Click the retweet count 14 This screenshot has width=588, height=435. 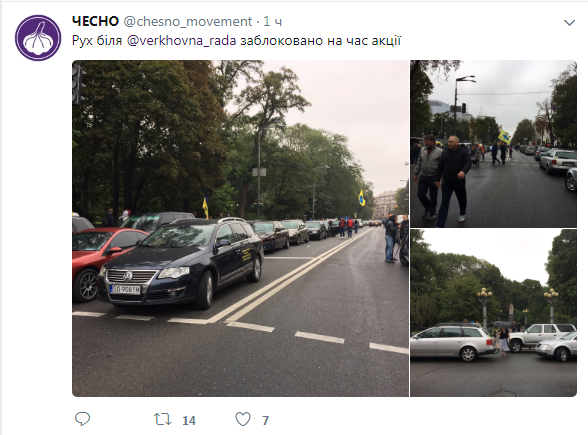tap(189, 420)
